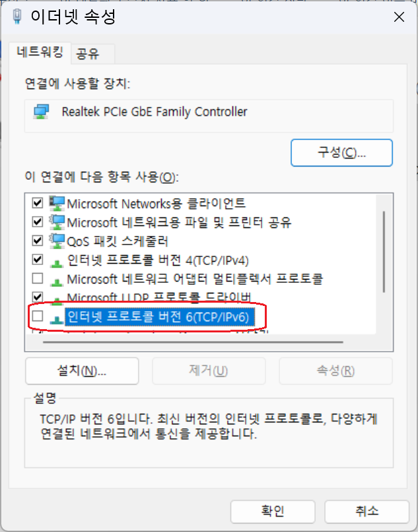The width and height of the screenshot is (418, 532).
Task: Uncheck the Microsoft LLDP protocol driver checkbox
Action: click(37, 297)
